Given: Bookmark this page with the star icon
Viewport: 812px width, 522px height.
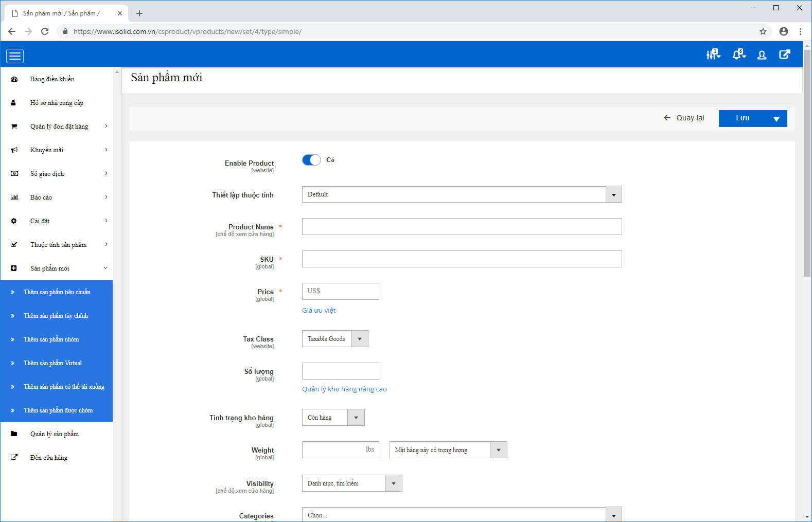Looking at the screenshot, I should [x=763, y=31].
